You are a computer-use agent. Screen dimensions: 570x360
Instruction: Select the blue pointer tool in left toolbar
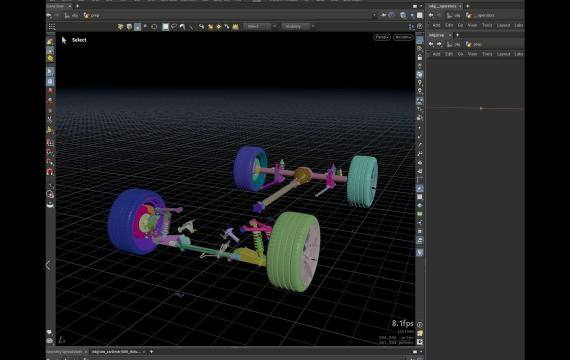(50, 71)
